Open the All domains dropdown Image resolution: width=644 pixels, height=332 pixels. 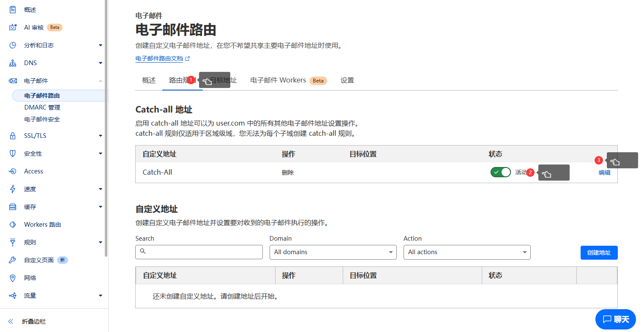click(x=333, y=252)
